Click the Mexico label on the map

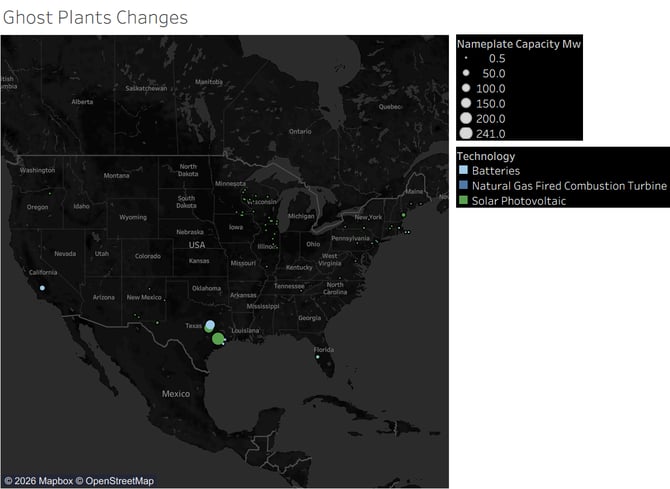click(x=175, y=394)
